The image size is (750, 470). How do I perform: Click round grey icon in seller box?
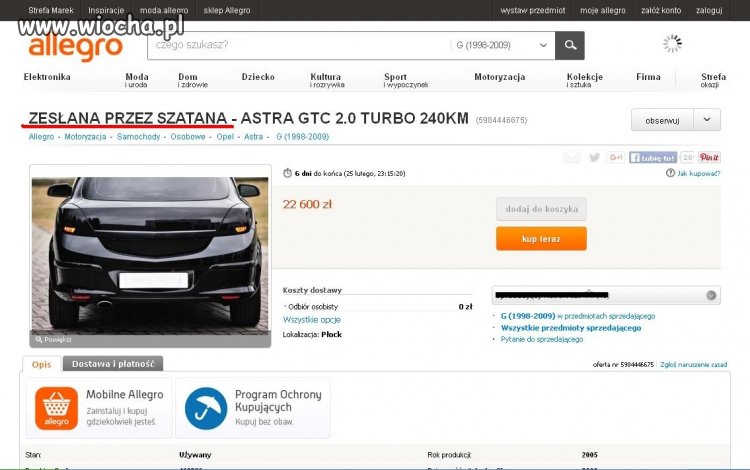point(711,295)
